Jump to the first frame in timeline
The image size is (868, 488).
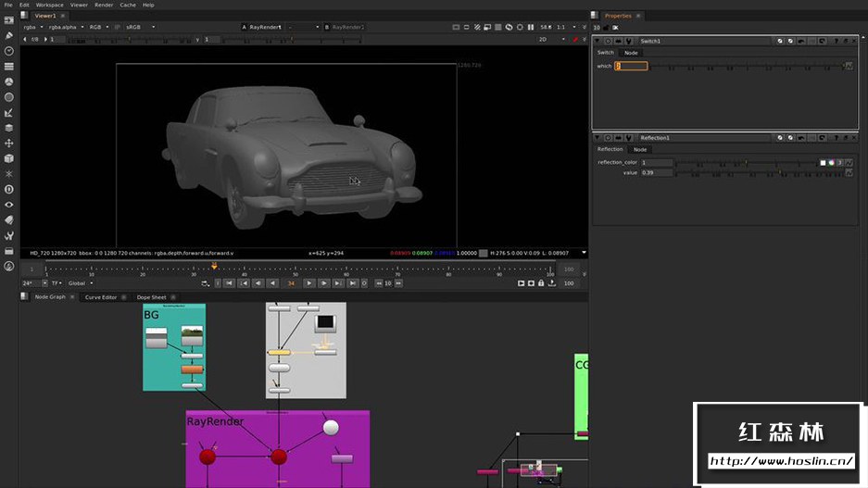[x=229, y=283]
